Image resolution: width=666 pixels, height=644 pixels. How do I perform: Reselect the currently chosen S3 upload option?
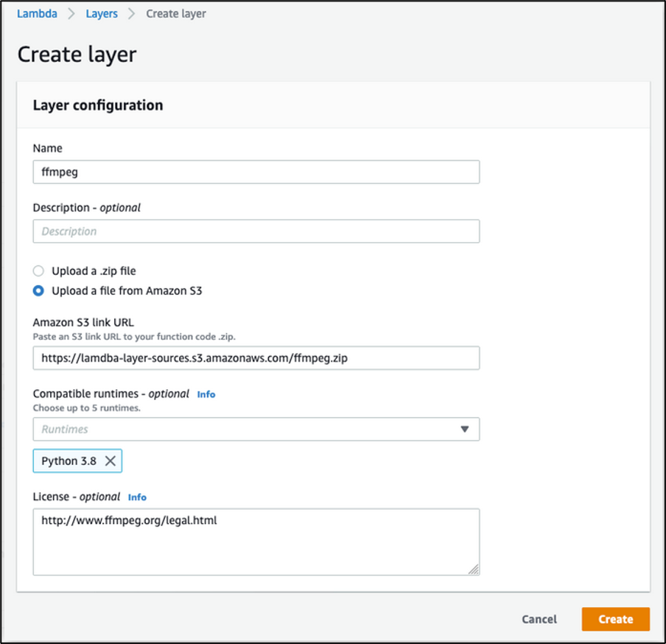point(38,290)
